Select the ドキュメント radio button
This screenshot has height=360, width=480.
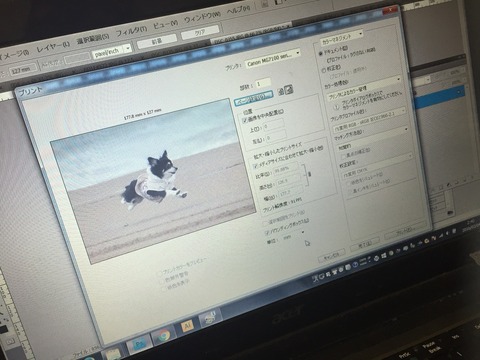click(321, 53)
